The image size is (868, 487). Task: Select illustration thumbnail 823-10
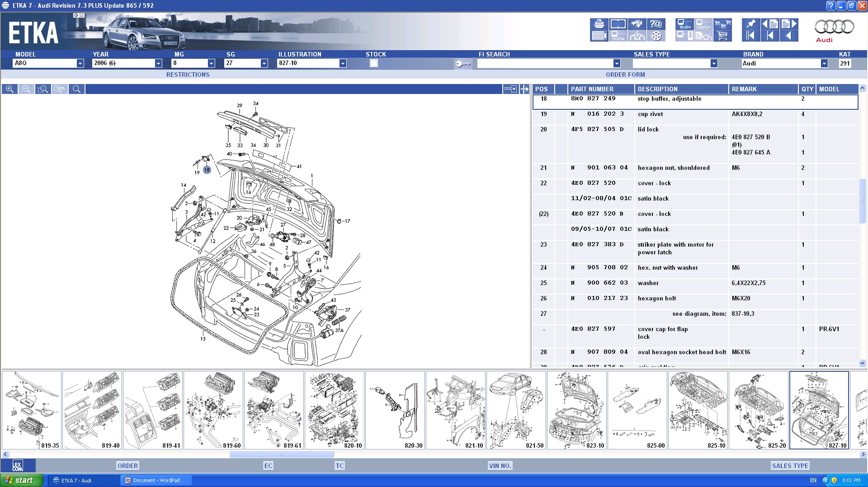(x=577, y=410)
